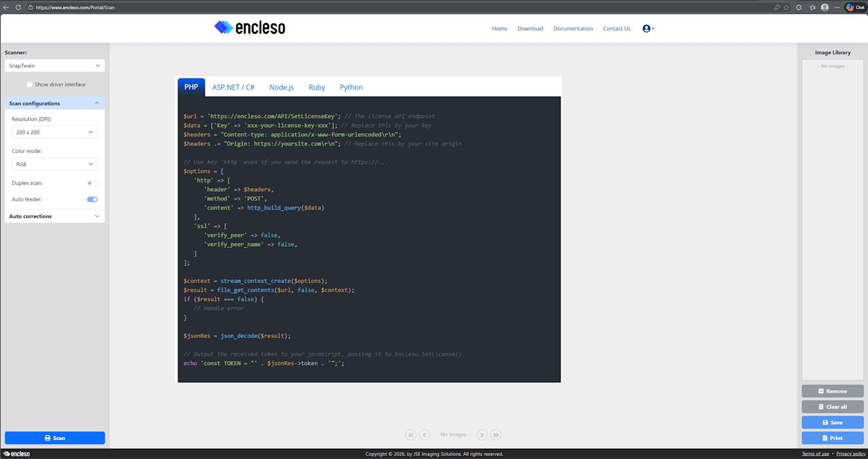Open the Documentation link
This screenshot has width=868, height=459.
click(x=573, y=29)
